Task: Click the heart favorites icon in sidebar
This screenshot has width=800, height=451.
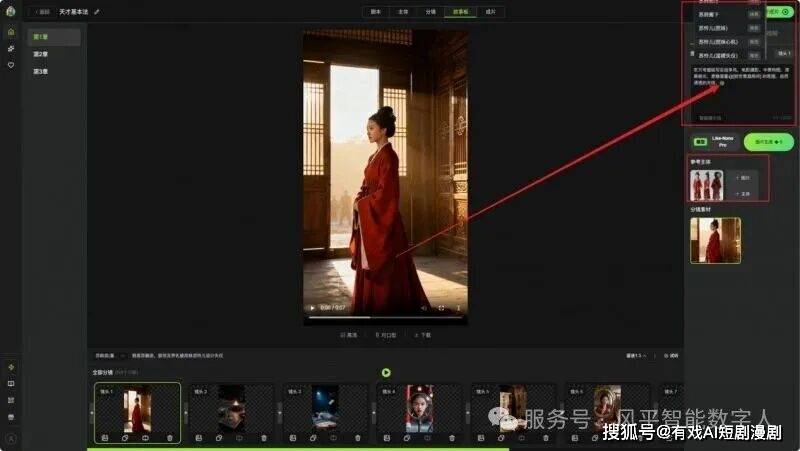Action: coord(11,65)
